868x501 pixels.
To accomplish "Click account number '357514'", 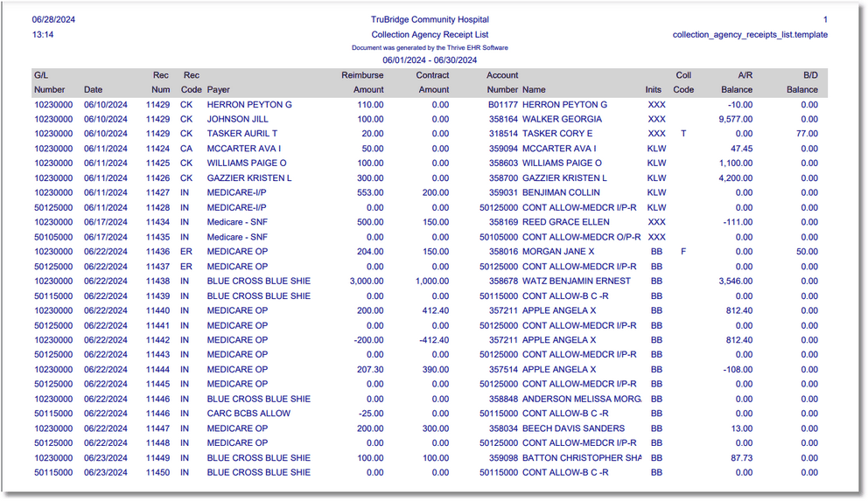I will (503, 369).
